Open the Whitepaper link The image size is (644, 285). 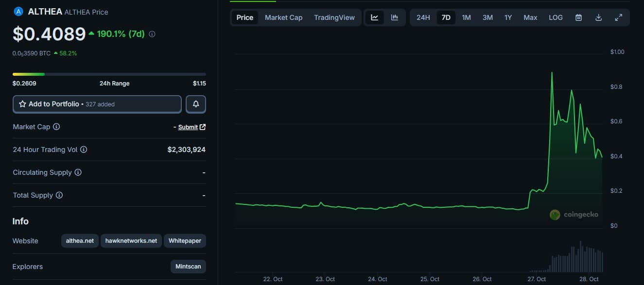click(x=185, y=241)
